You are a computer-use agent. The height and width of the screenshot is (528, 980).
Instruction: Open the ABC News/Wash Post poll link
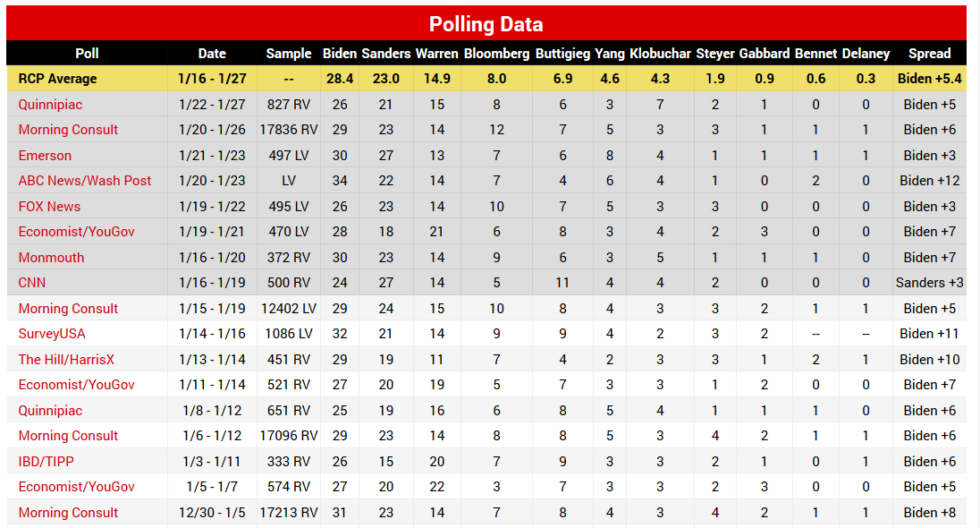(x=84, y=181)
